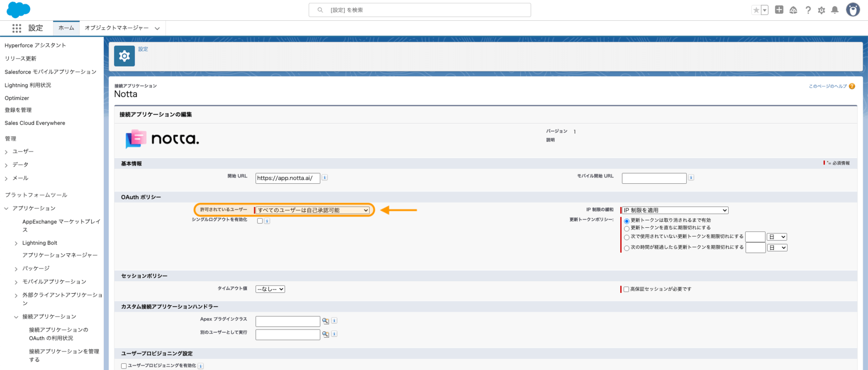Click the モバイル開始 URL input field
The width and height of the screenshot is (868, 370).
(654, 178)
